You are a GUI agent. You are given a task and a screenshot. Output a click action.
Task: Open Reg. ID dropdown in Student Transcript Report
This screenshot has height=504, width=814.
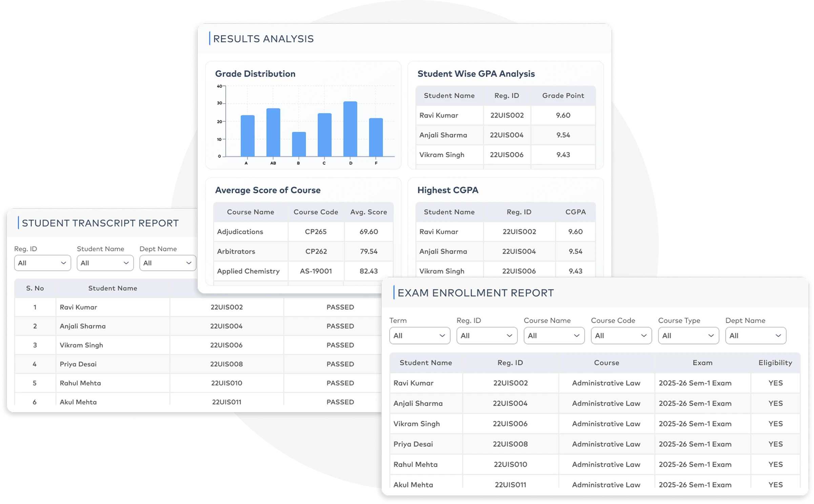click(x=42, y=263)
